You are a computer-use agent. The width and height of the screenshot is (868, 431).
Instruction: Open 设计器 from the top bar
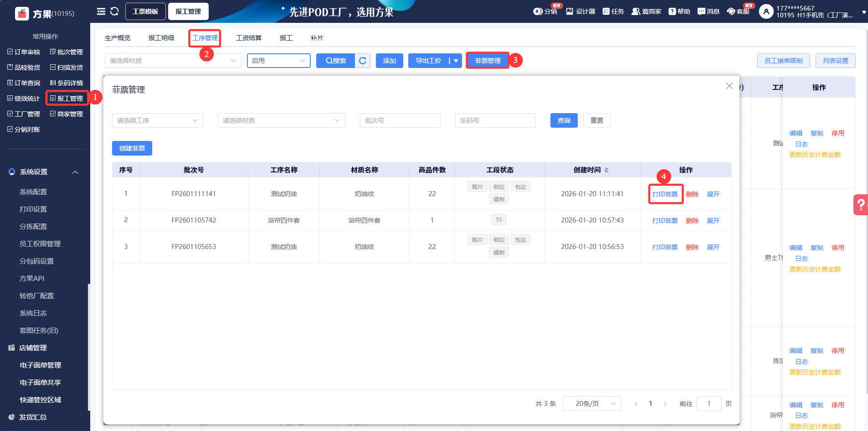coord(580,11)
